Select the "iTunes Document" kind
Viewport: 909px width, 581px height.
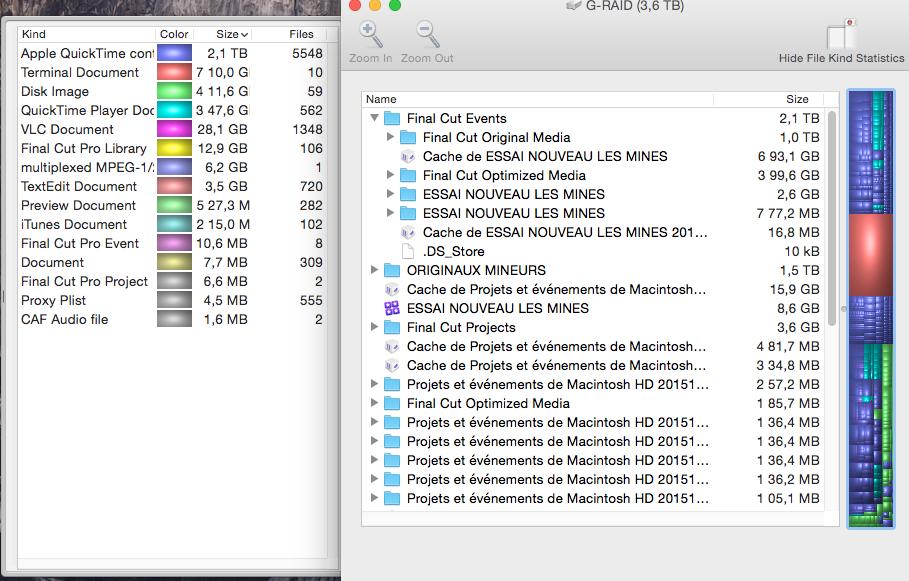pos(74,224)
